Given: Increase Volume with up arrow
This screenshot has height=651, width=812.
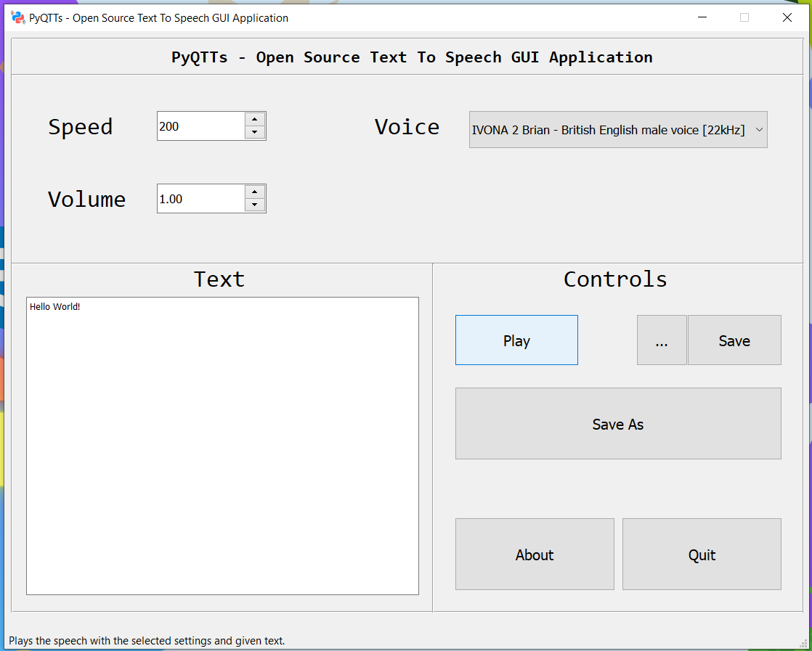Looking at the screenshot, I should tap(255, 192).
